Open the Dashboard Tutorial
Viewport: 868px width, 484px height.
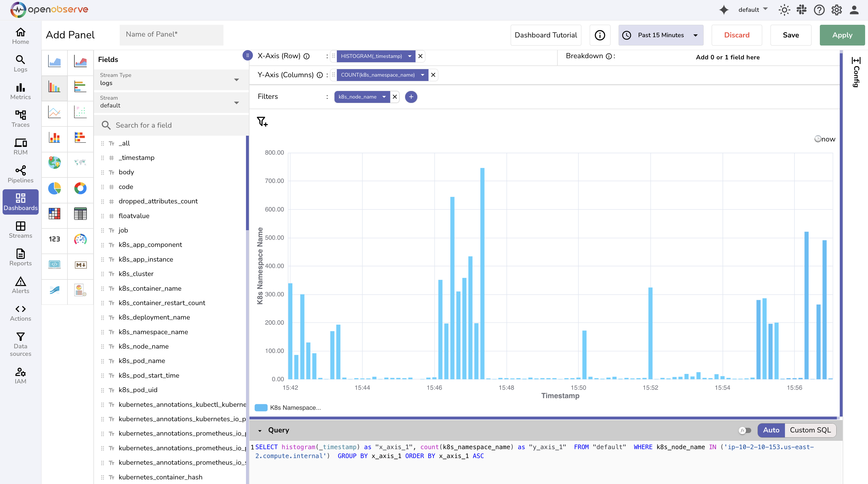(x=546, y=35)
